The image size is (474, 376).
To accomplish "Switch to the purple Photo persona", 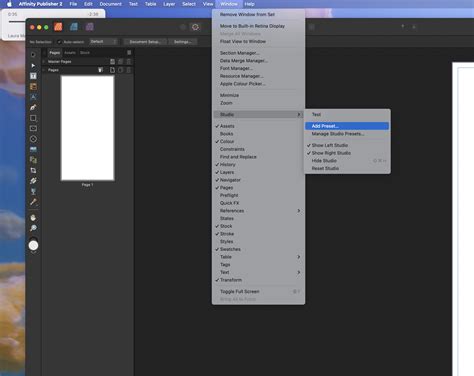I will click(89, 27).
